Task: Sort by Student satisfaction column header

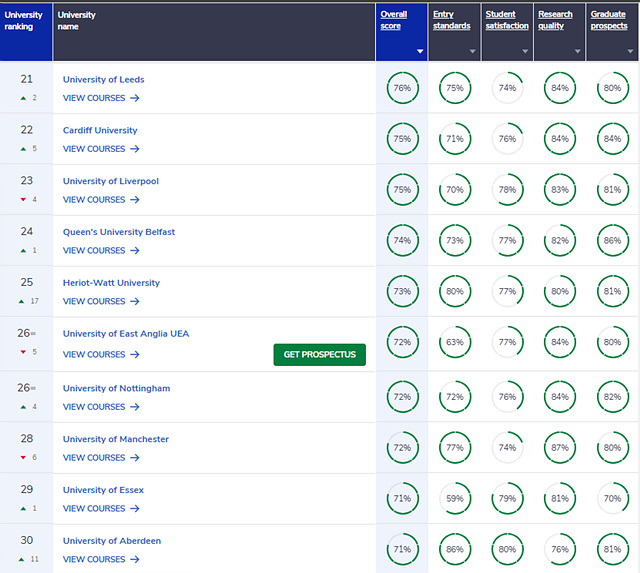Action: (x=507, y=20)
